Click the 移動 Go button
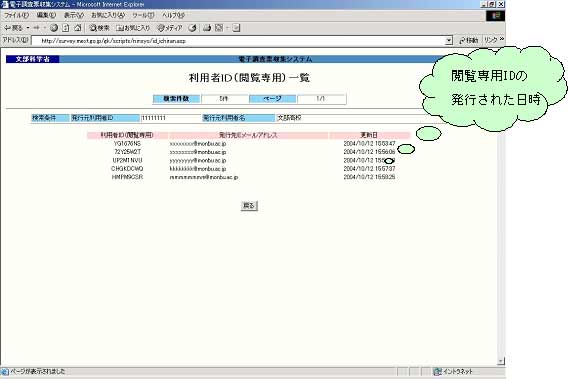 coord(468,40)
